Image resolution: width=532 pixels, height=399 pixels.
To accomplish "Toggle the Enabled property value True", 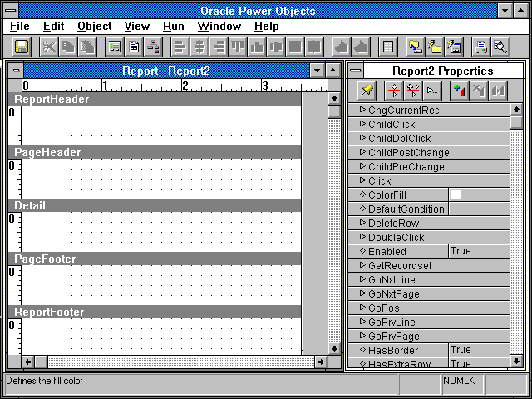I will point(479,251).
